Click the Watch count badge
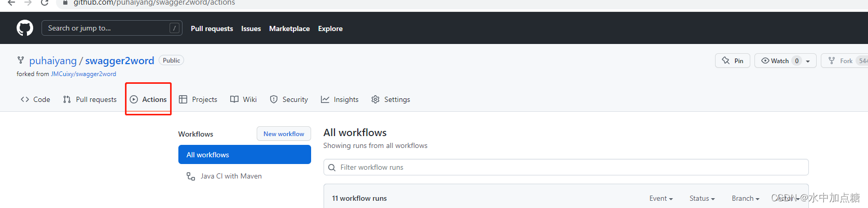This screenshot has height=208, width=868. [797, 61]
